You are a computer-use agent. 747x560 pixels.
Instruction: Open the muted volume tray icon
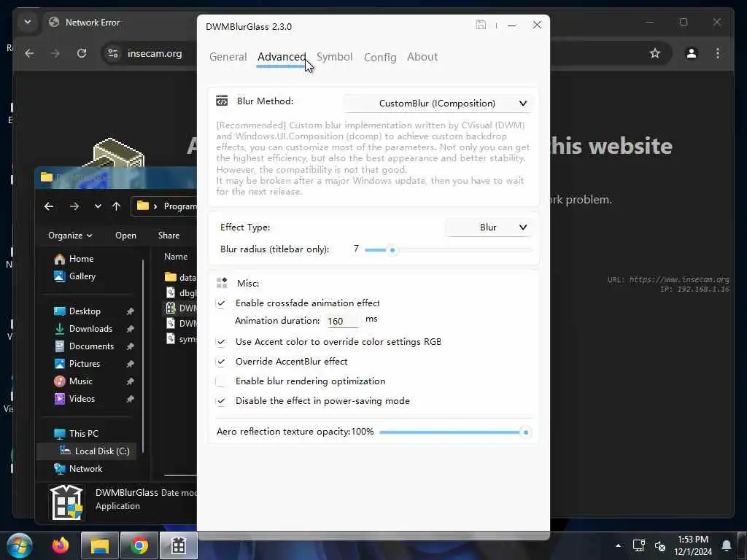point(659,545)
